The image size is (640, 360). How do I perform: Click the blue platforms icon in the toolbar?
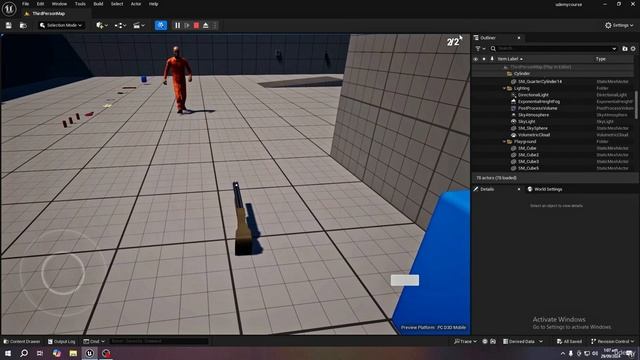point(161,25)
